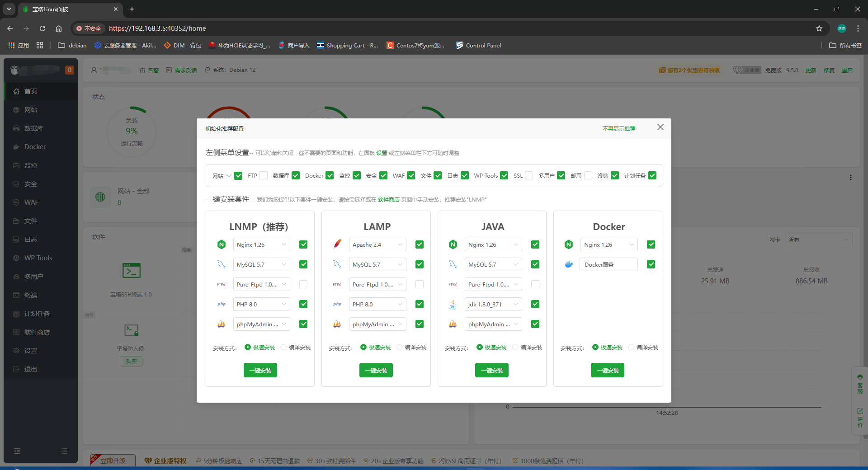The image size is (868, 470).
Task: Click the browser home icon
Action: tap(59, 28)
